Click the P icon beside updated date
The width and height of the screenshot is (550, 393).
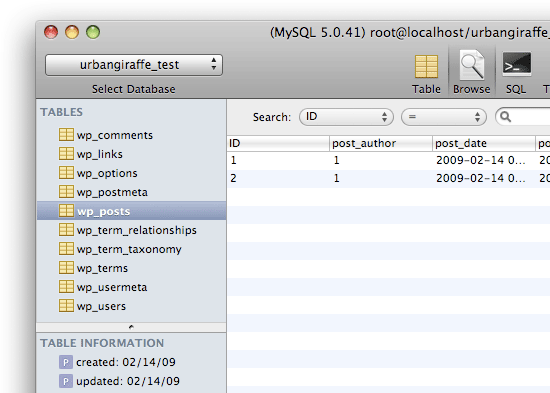(x=66, y=381)
